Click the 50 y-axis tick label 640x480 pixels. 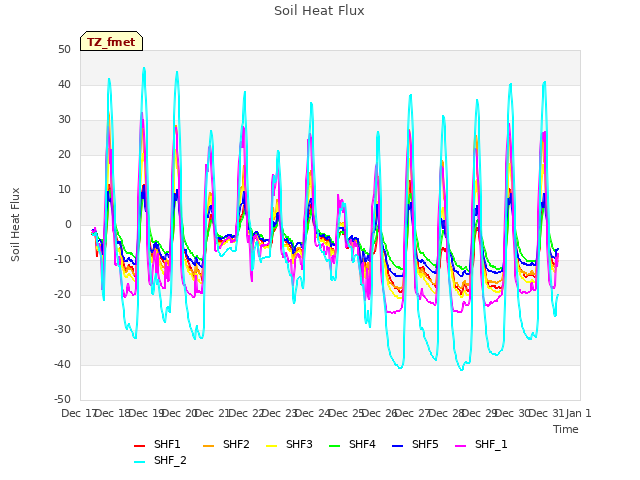click(x=64, y=50)
